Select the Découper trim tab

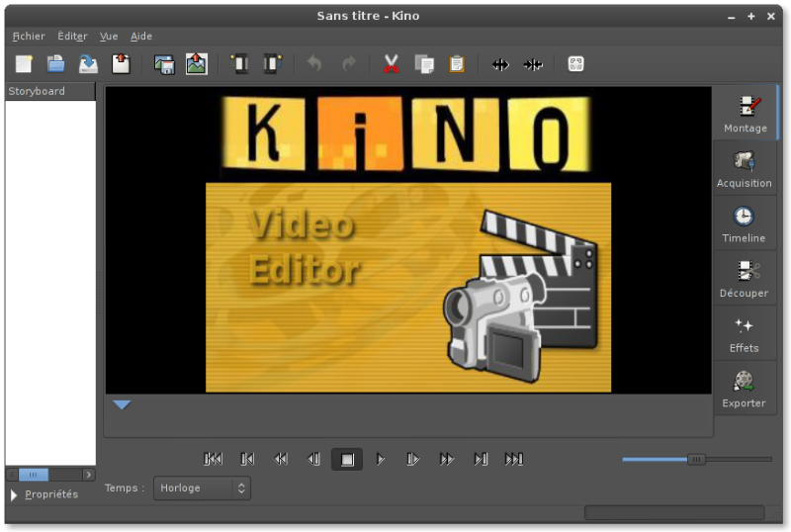coord(744,278)
